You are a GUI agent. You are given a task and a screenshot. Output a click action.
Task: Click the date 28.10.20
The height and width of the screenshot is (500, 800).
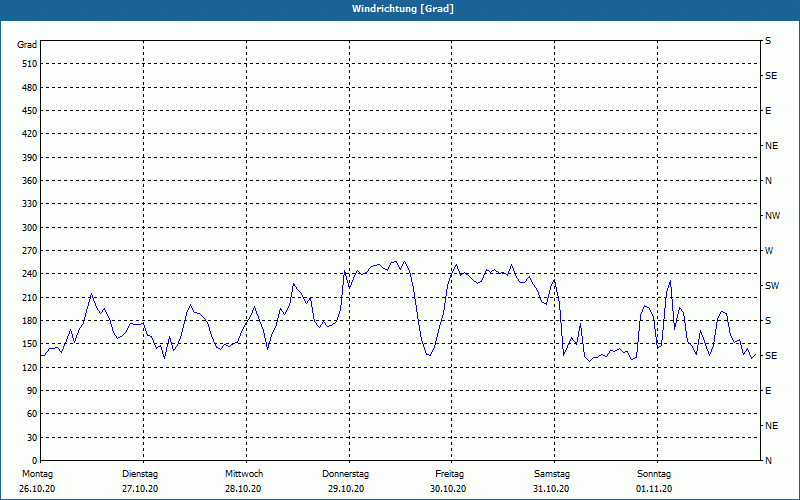pos(243,489)
